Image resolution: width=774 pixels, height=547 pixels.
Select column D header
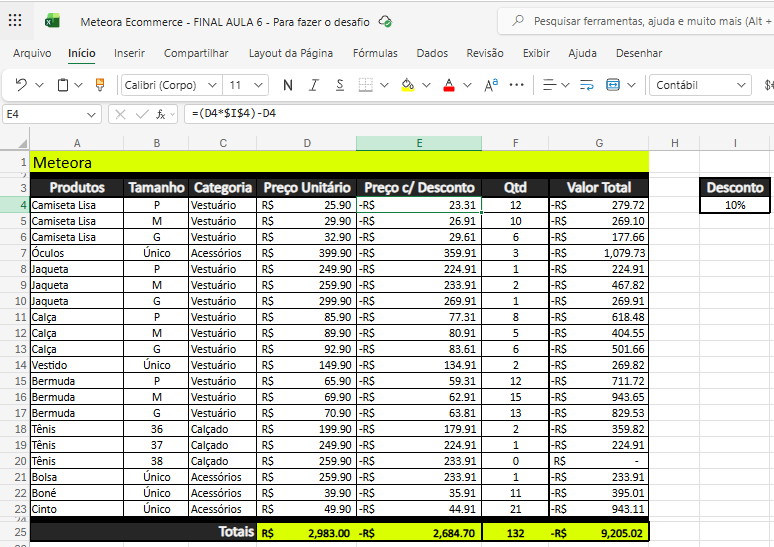[x=307, y=143]
